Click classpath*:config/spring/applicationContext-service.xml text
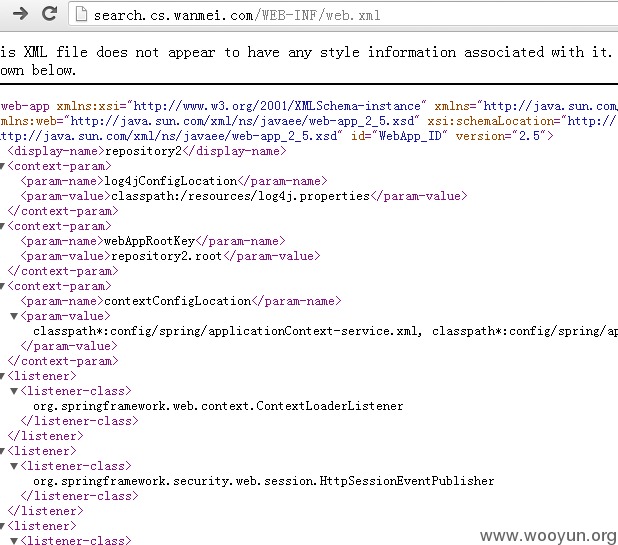 coord(227,331)
